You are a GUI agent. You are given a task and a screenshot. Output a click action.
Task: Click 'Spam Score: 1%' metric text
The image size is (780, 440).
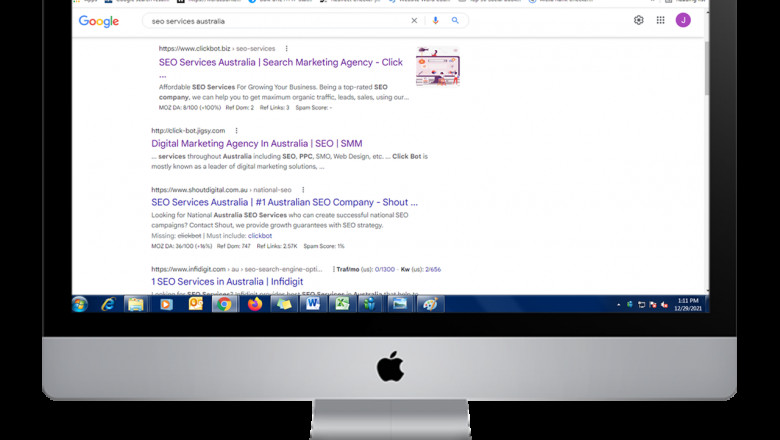click(324, 246)
